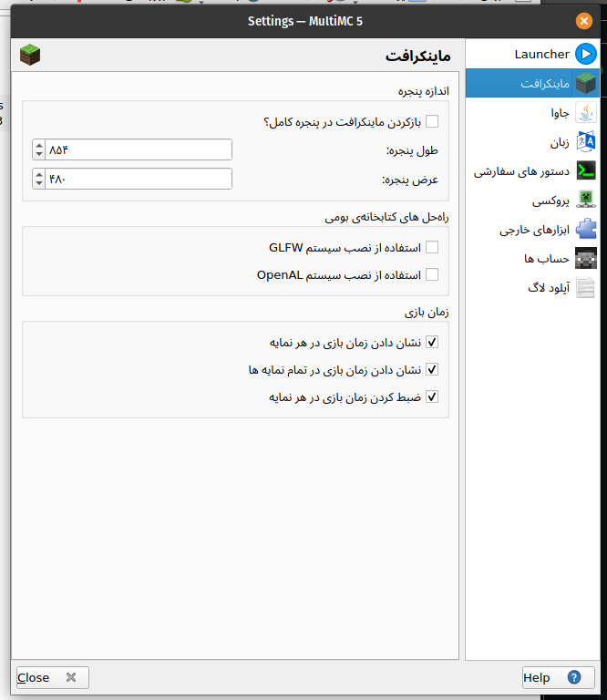Image resolution: width=607 pixels, height=700 pixels.
Task: Switch to the دستور های سفارشی tab
Action: (x=532, y=170)
